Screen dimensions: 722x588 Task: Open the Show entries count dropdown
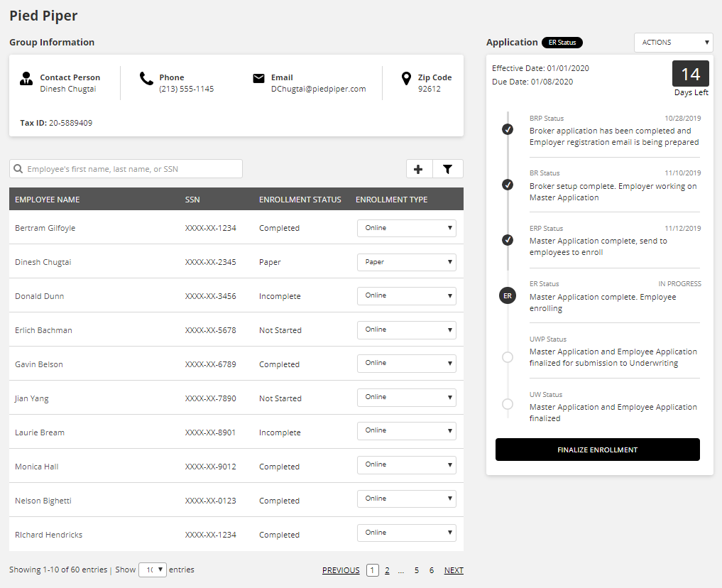coord(153,570)
